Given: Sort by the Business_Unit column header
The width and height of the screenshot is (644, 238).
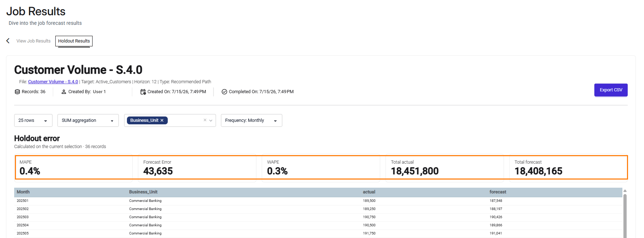Looking at the screenshot, I should pos(143,192).
